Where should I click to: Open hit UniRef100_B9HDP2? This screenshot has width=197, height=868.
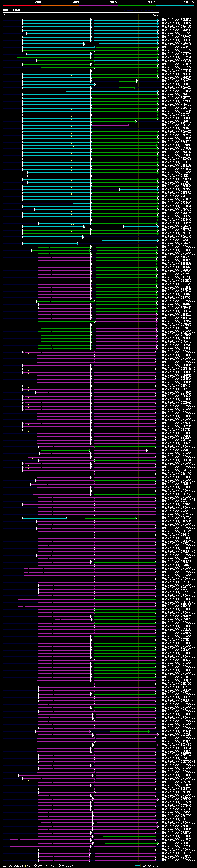[177, 23]
